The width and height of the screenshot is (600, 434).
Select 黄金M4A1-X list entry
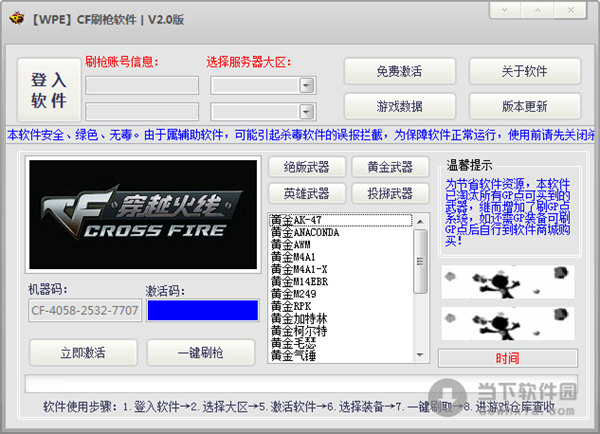click(341, 269)
